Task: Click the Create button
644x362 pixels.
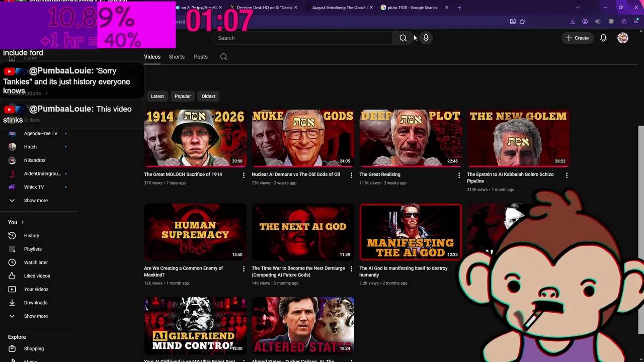Action: tap(577, 38)
